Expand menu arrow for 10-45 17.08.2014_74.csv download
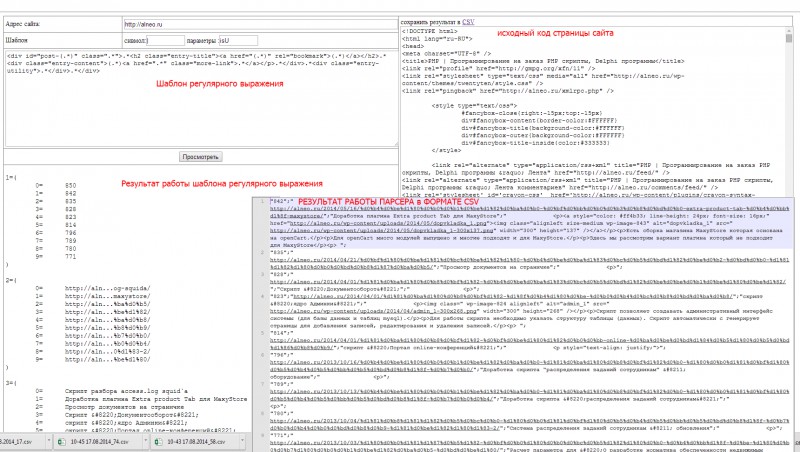 [146, 440]
